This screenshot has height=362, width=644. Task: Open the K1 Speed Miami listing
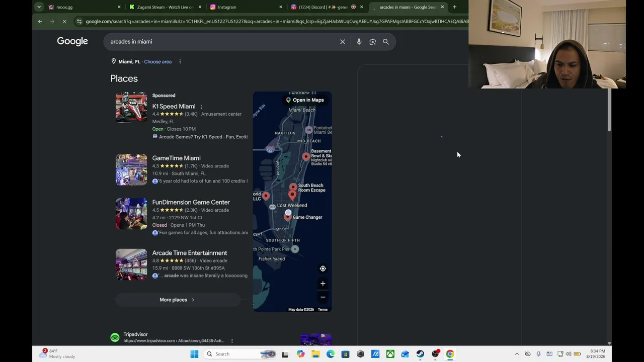(x=174, y=107)
